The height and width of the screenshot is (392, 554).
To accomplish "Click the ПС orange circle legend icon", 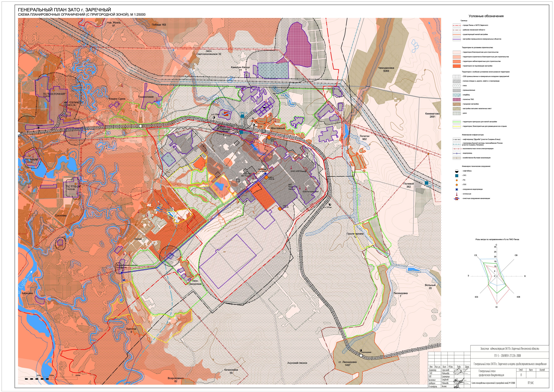I will point(457,180).
